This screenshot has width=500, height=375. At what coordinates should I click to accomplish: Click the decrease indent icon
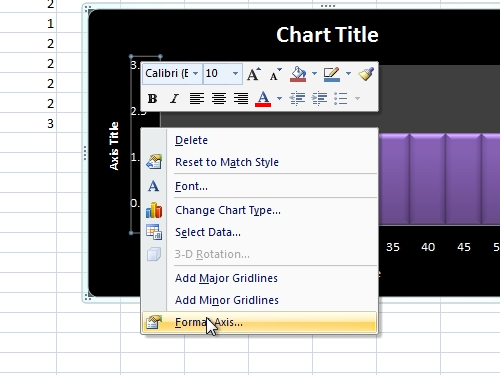pos(297,98)
